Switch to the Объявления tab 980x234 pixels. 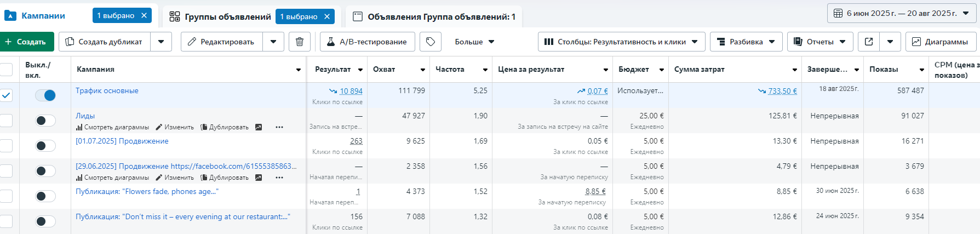[x=434, y=16]
